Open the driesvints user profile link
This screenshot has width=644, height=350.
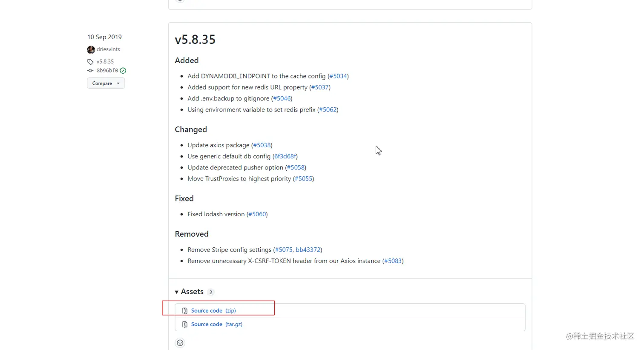(x=108, y=49)
